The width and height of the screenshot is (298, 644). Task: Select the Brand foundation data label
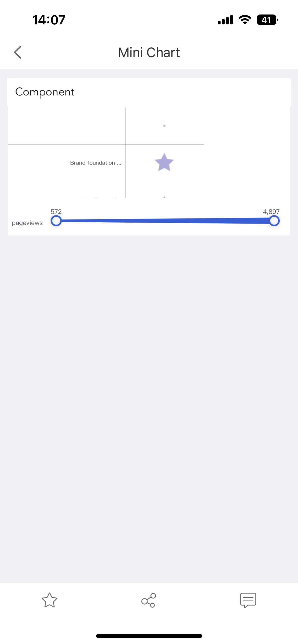pyautogui.click(x=96, y=163)
